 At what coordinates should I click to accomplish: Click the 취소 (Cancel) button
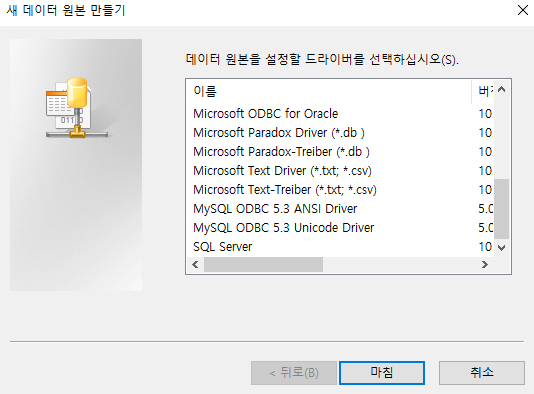click(482, 373)
